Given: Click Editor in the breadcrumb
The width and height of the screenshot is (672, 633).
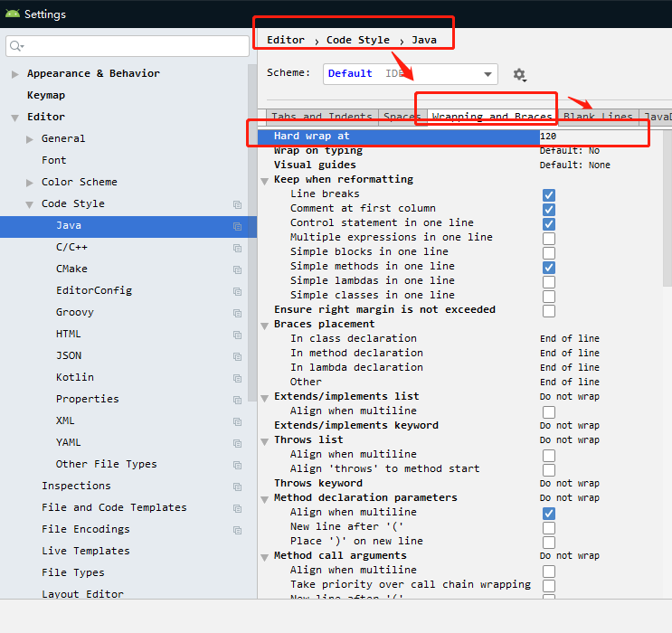Looking at the screenshot, I should pyautogui.click(x=286, y=40).
